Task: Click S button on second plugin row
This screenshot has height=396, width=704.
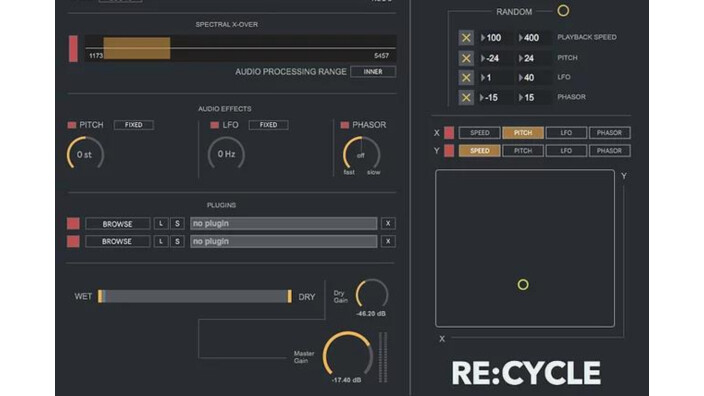Action: (x=177, y=242)
